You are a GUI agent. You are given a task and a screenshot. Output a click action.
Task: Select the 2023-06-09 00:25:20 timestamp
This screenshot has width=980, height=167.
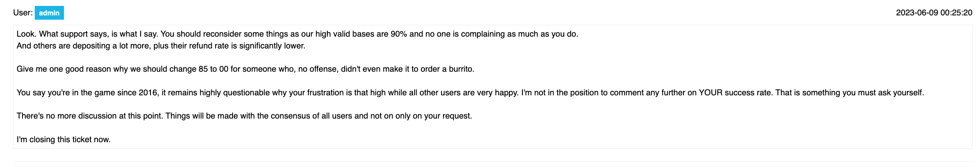934,13
